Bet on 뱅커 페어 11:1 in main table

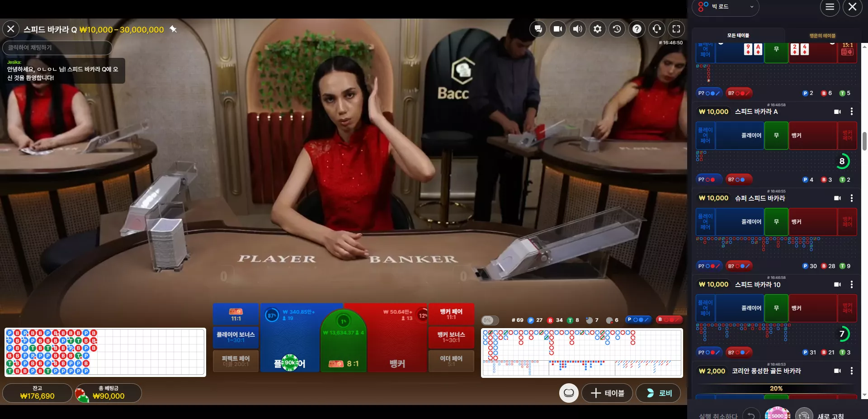[x=451, y=314]
